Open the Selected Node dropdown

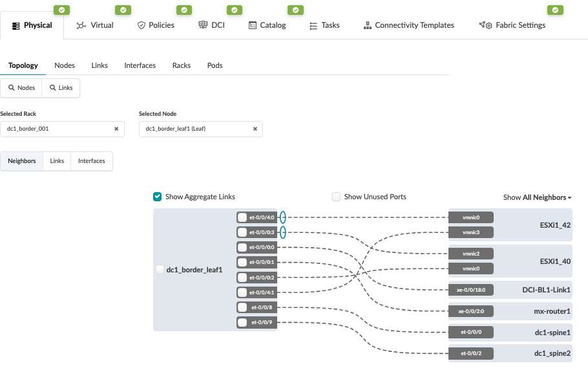[194, 129]
